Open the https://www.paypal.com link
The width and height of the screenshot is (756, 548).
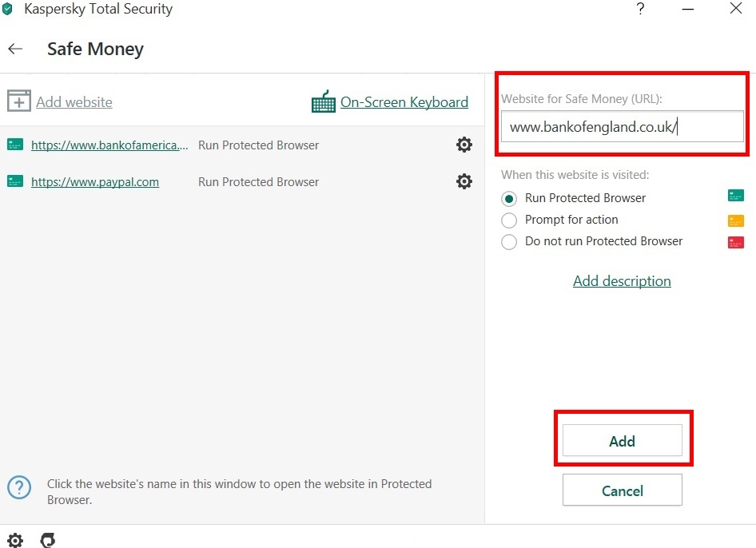95,182
